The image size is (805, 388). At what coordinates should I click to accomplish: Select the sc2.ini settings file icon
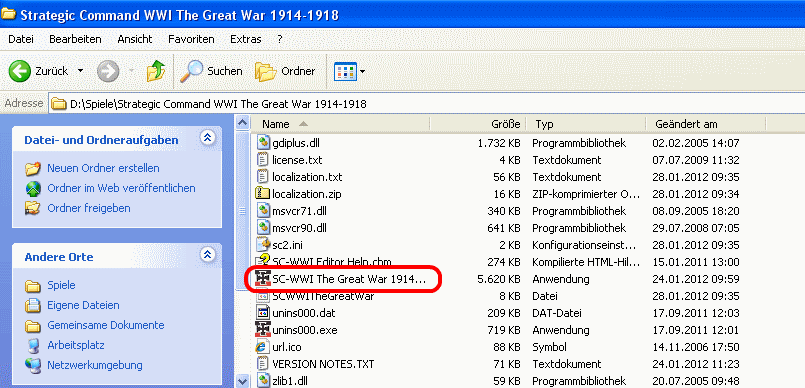(x=263, y=245)
